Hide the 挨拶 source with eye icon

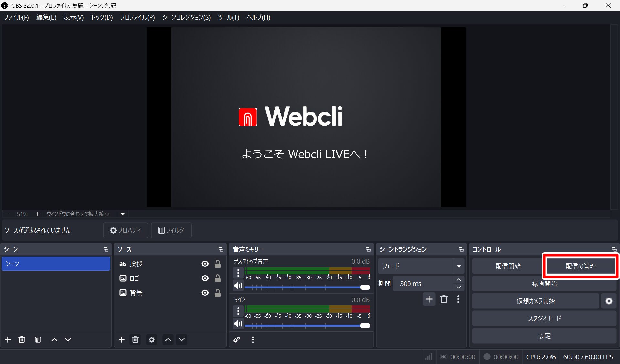tap(205, 264)
